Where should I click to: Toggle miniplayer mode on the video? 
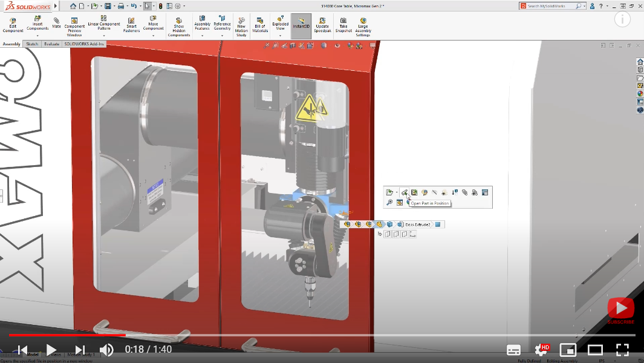(568, 350)
